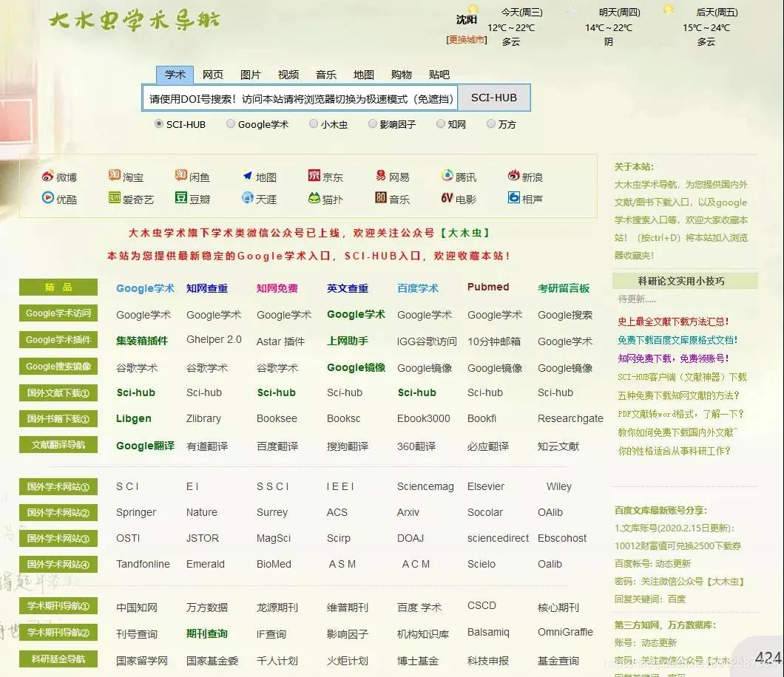Select the 影响因子 radio button
The image size is (784, 677).
point(373,123)
